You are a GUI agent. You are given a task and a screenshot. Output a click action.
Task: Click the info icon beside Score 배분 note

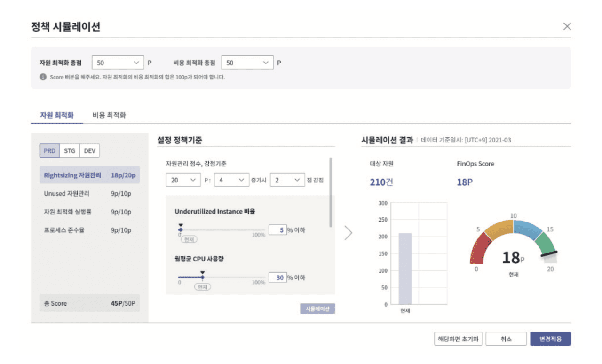43,77
